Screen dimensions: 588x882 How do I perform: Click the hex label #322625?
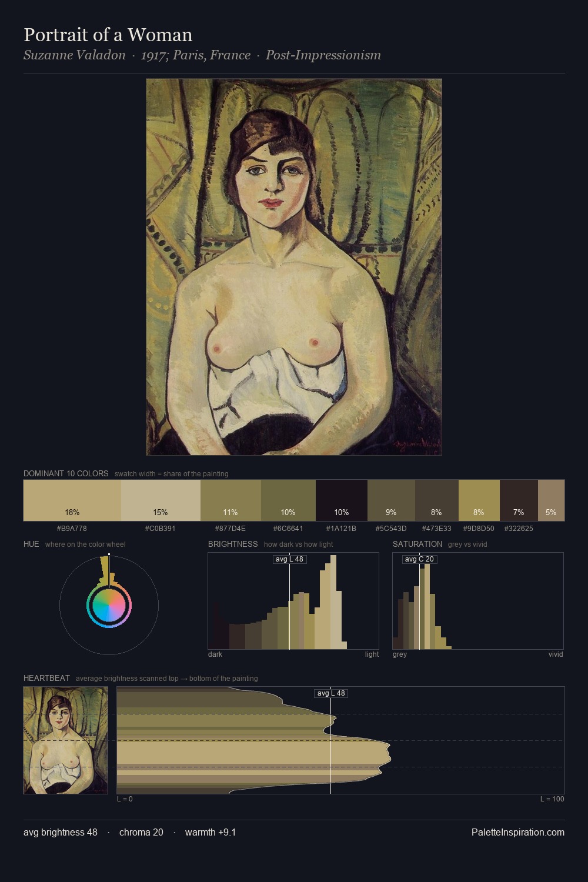pyautogui.click(x=519, y=529)
